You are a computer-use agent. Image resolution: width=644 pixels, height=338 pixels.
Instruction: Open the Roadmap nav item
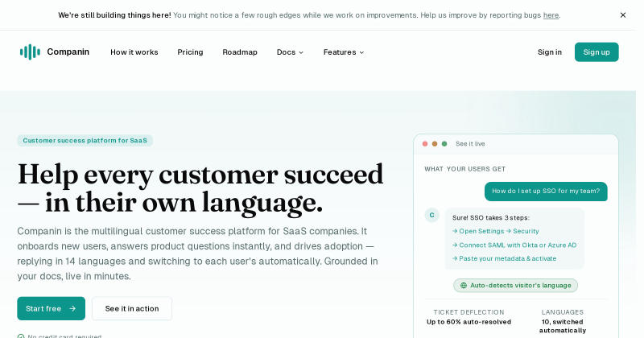pos(240,52)
